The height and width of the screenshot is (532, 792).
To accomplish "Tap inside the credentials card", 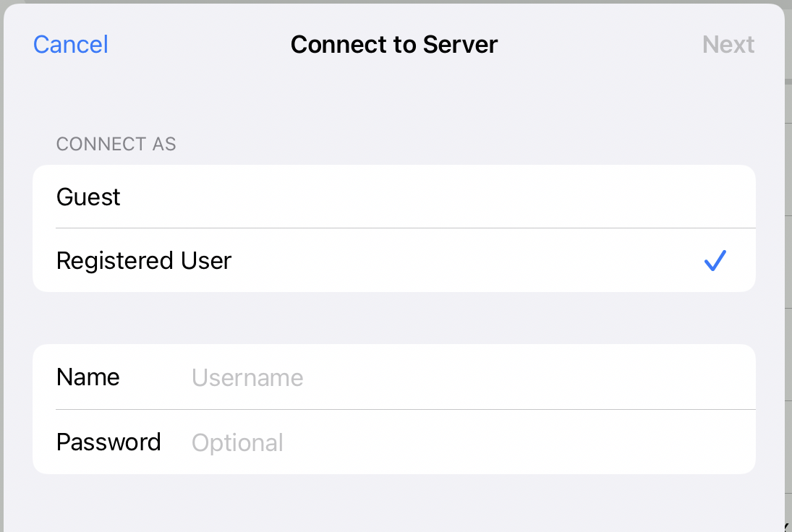I will point(394,408).
